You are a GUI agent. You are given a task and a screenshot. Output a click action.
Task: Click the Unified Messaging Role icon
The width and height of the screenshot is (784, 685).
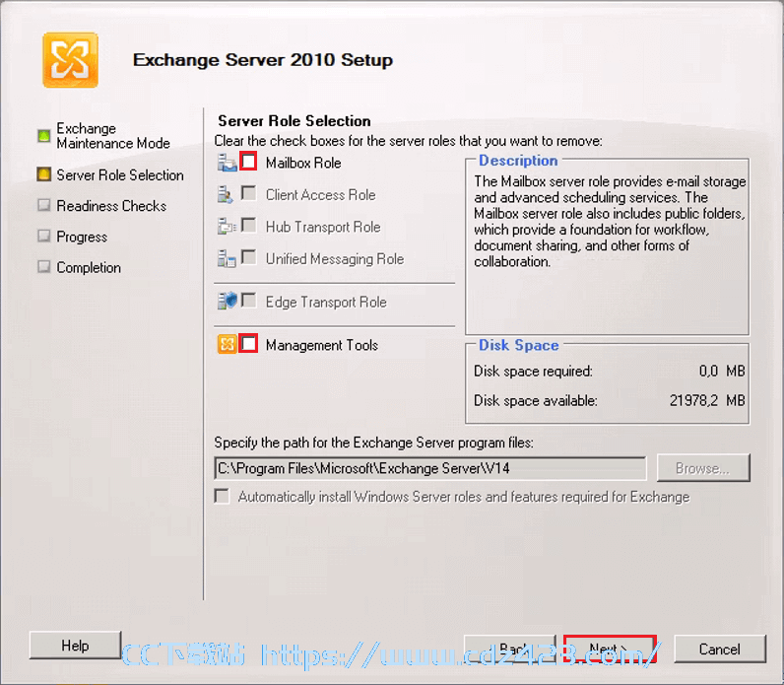227,258
